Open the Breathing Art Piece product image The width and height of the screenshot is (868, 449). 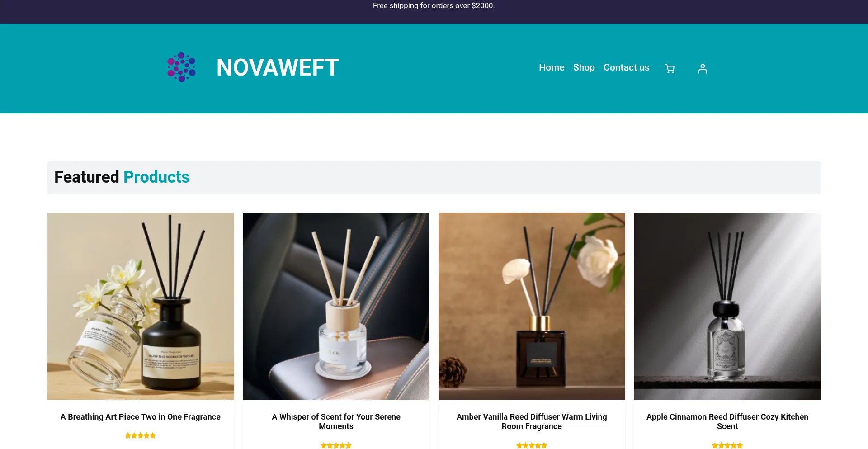(x=141, y=306)
